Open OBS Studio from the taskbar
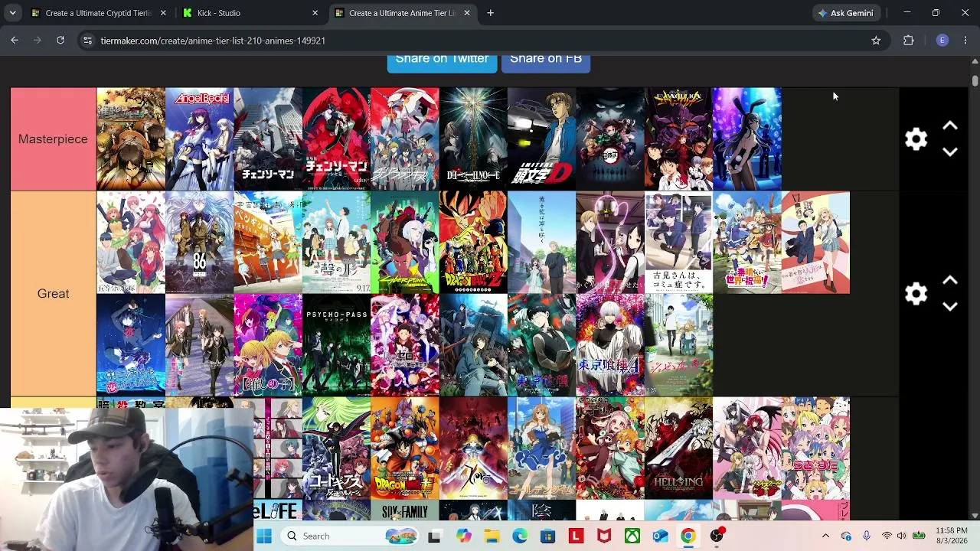This screenshot has width=980, height=551. 717,536
